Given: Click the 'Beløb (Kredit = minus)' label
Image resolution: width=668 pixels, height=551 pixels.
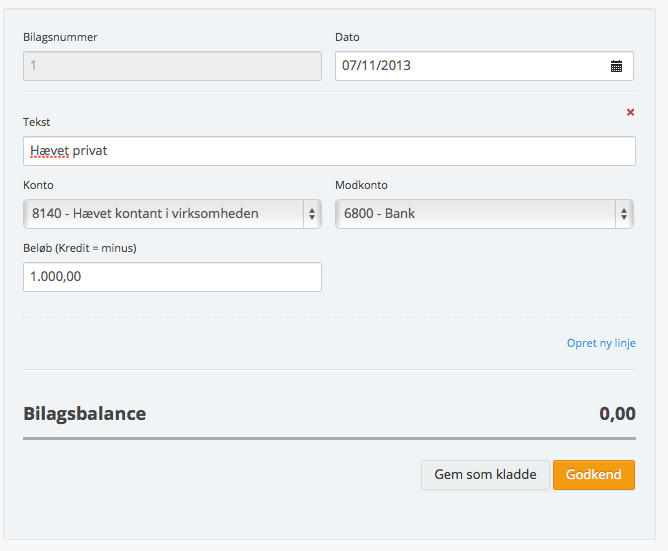Looking at the screenshot, I should [79, 248].
